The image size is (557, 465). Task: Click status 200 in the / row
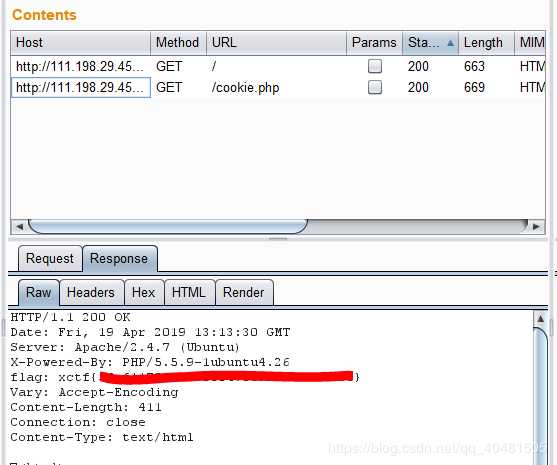(x=418, y=66)
